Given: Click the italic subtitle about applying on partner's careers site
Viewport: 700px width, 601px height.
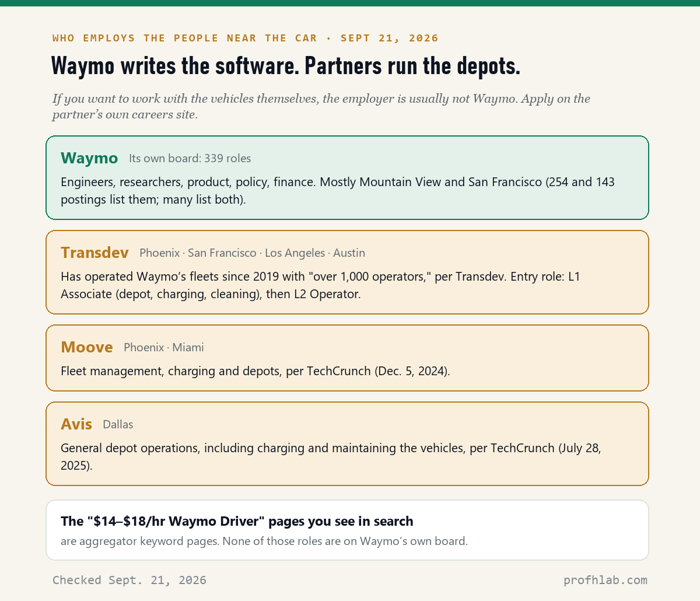Looking at the screenshot, I should pos(321,106).
